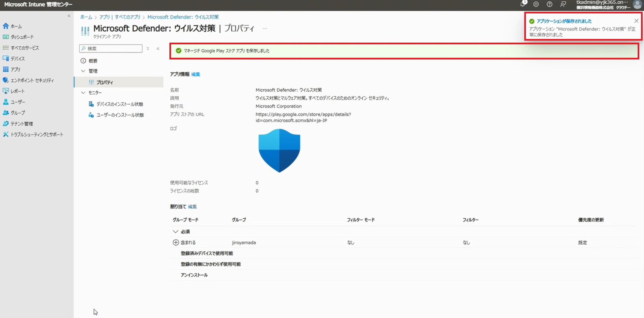Click the single user icon
644x318 pixels.
tap(6, 102)
